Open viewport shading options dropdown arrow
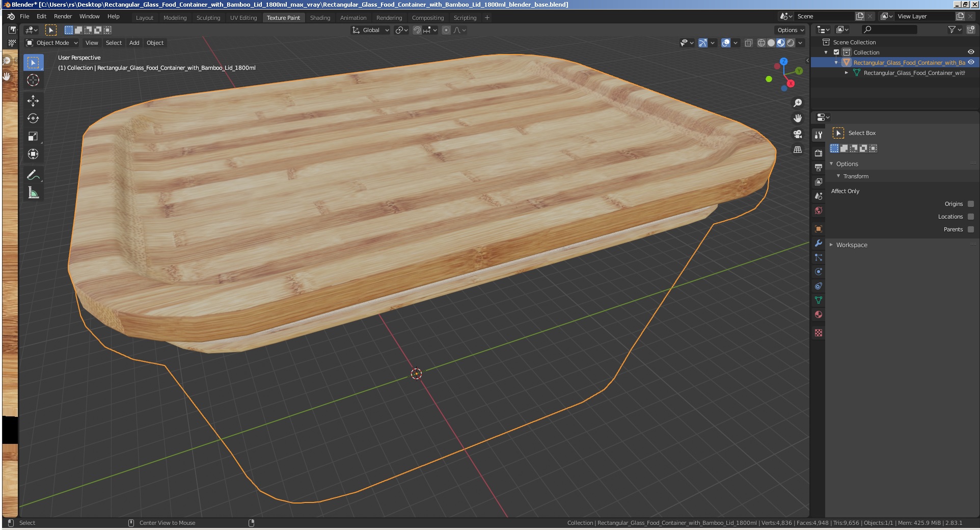Screen dimensions: 980x530 click(x=800, y=43)
